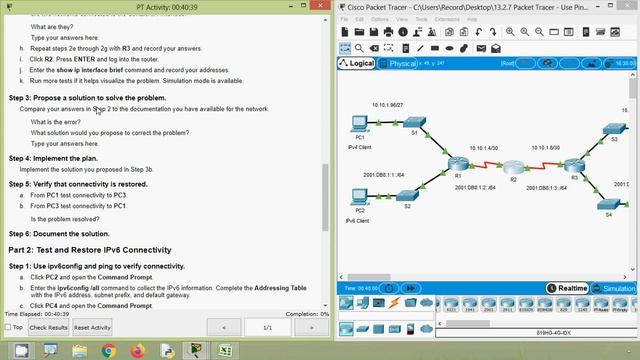Click router R3 in the topology
This screenshot has height=360, width=640.
click(574, 165)
